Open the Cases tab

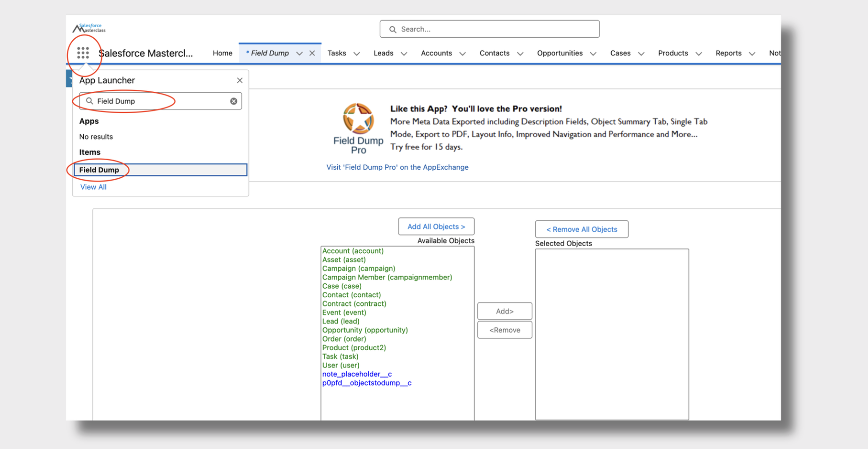click(621, 53)
